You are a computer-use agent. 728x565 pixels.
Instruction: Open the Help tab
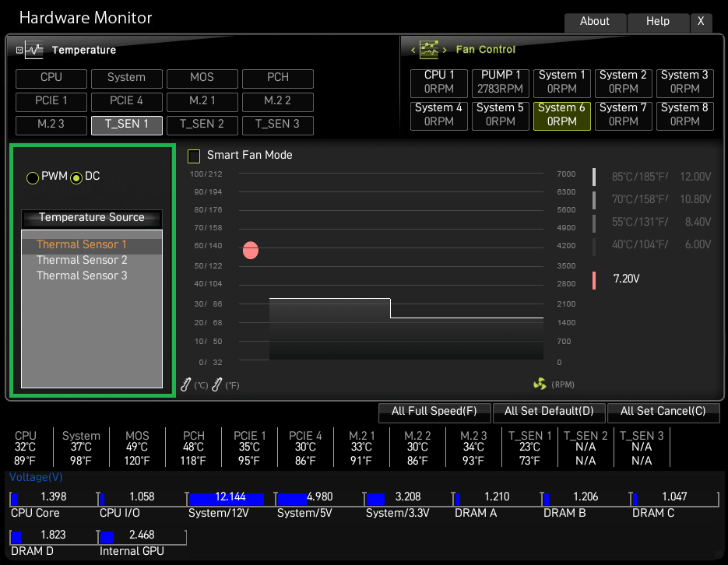coord(657,22)
